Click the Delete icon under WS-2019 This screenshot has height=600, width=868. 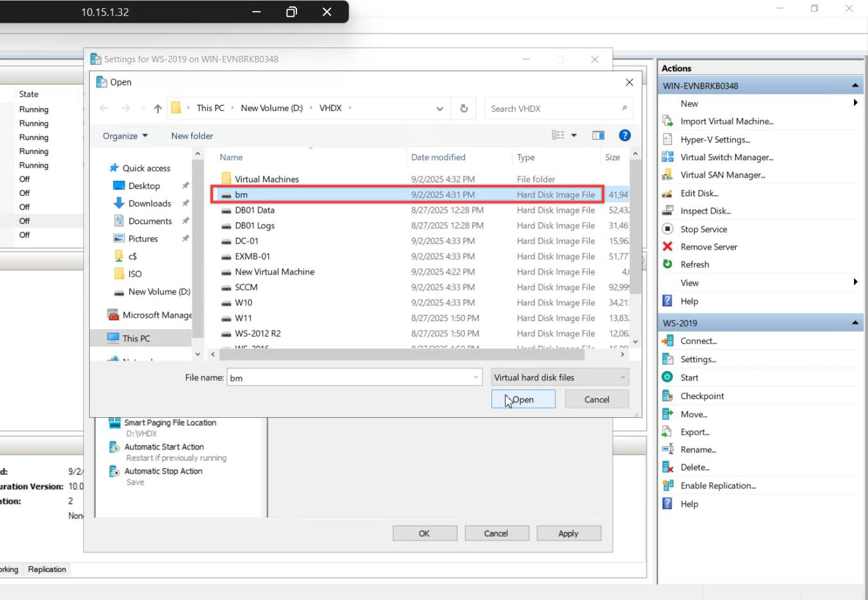click(x=667, y=467)
